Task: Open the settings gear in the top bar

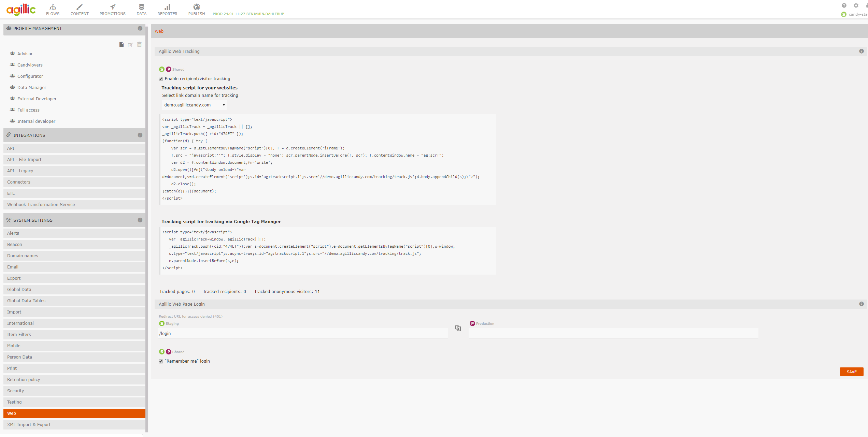Action: click(x=855, y=5)
